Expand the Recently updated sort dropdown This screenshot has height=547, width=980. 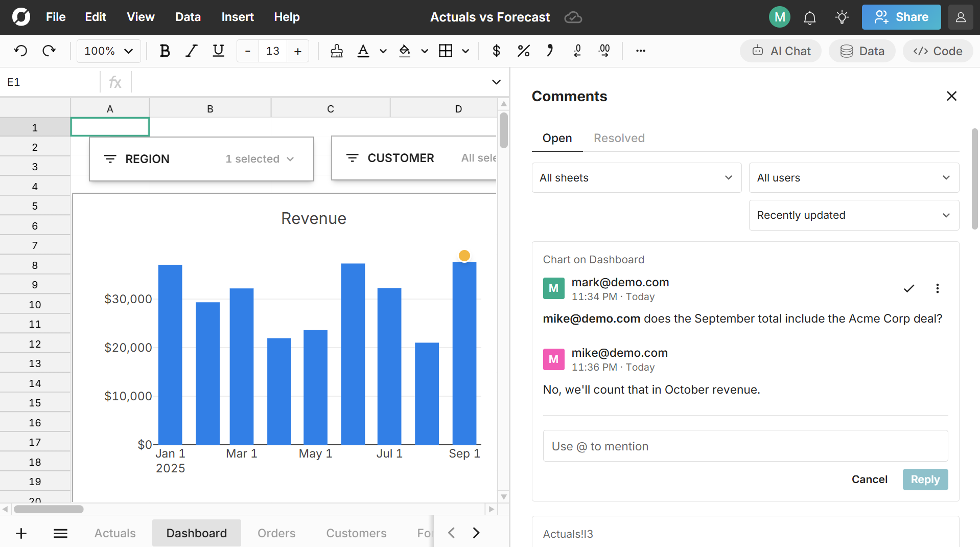[x=854, y=215]
